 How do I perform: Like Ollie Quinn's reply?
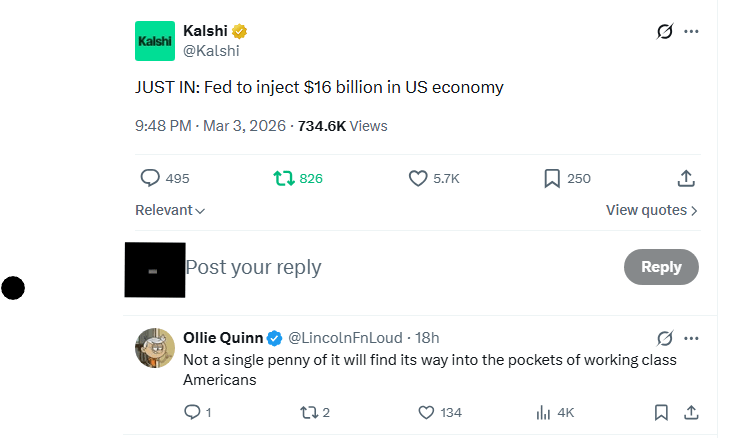click(x=426, y=412)
